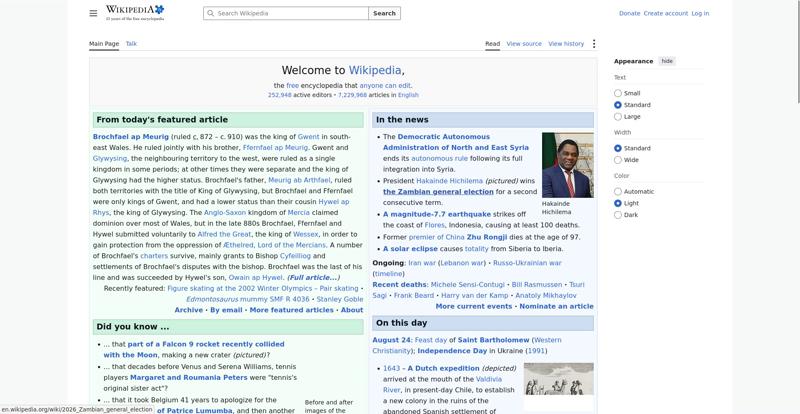Screen dimensions: 800x414
Task: Click the magnifier icon in search box
Action: [210, 13]
